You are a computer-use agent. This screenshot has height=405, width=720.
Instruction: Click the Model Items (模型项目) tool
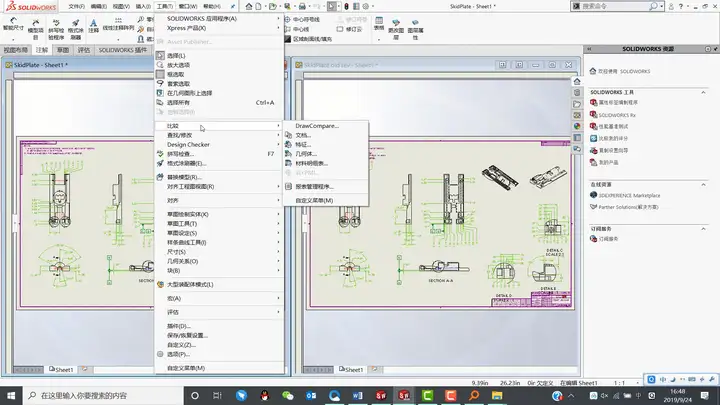(x=35, y=29)
